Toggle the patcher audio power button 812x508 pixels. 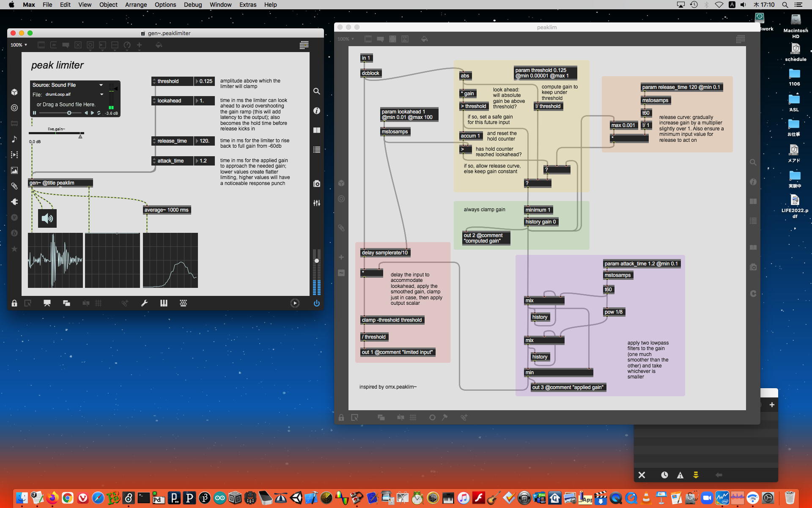tap(316, 303)
